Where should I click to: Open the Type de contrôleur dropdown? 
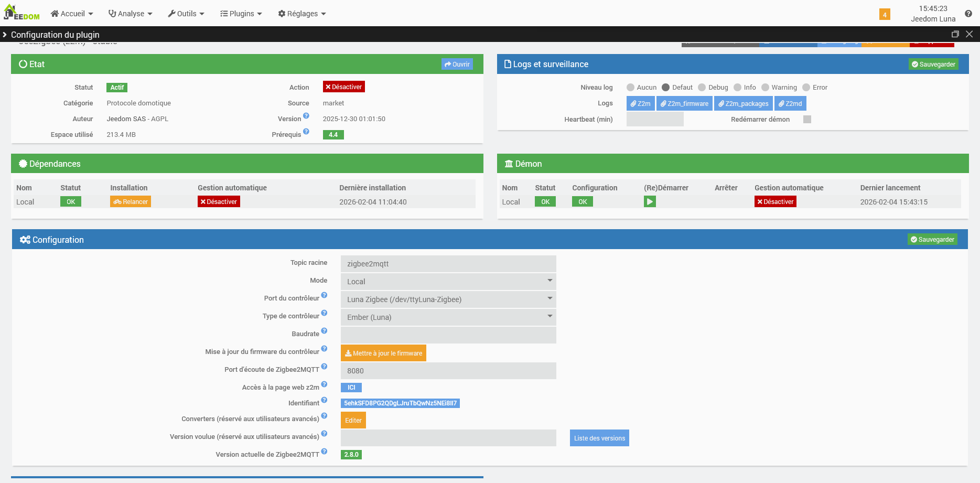click(x=448, y=317)
